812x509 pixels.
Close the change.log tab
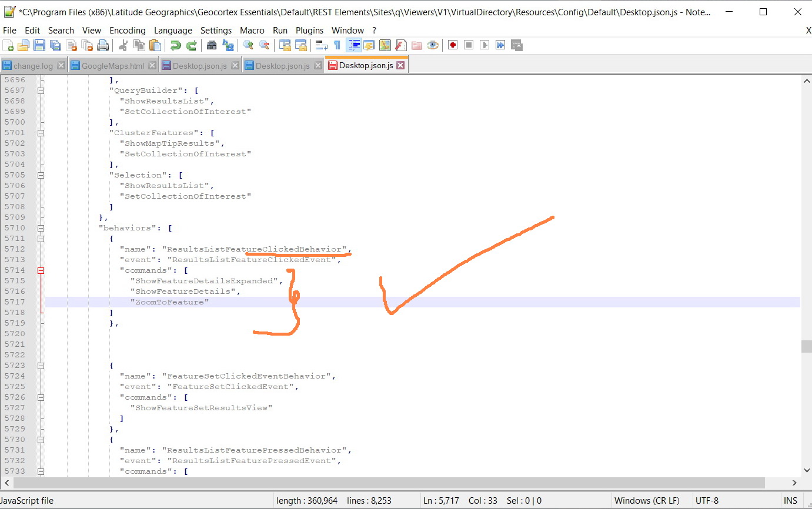pyautogui.click(x=61, y=66)
